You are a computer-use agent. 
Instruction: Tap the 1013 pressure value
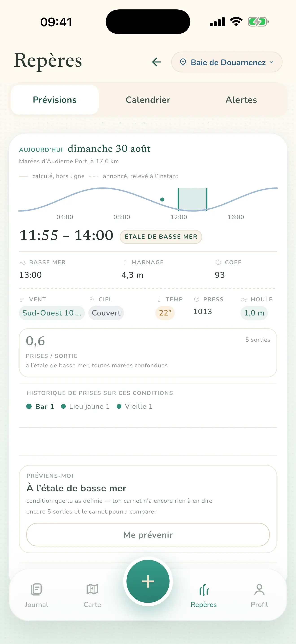pos(203,311)
